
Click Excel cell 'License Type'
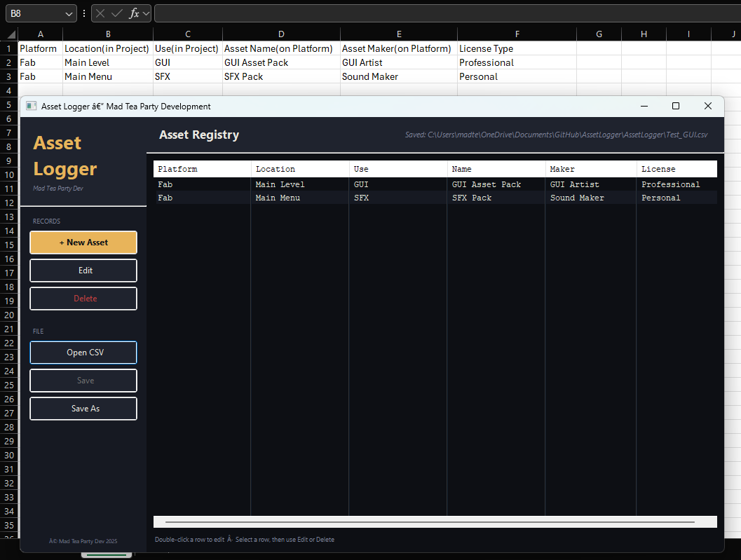(x=517, y=48)
